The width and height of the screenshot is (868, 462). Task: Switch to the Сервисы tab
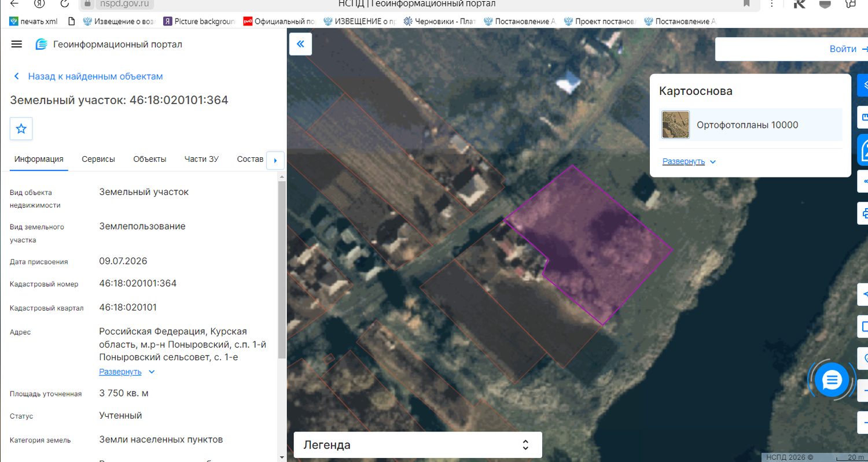[x=98, y=159]
